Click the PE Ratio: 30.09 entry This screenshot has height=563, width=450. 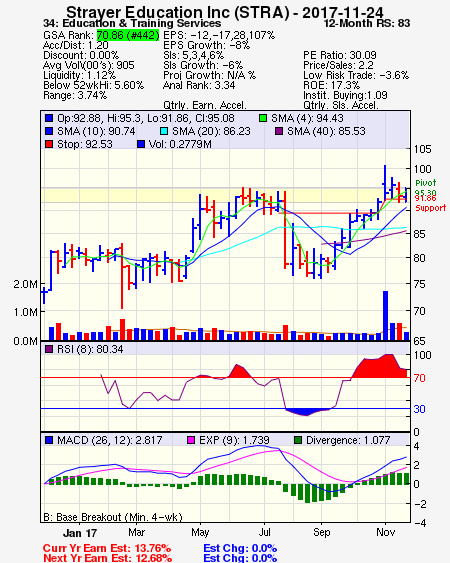pyautogui.click(x=340, y=55)
